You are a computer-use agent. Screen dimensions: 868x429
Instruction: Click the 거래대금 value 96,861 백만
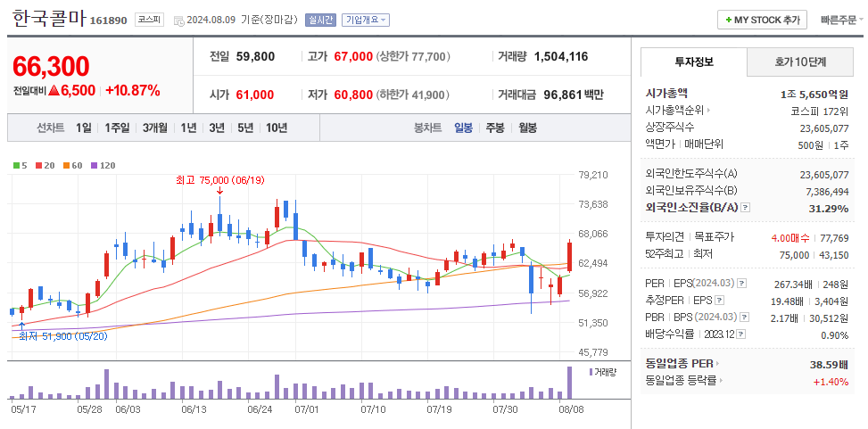[x=574, y=95]
